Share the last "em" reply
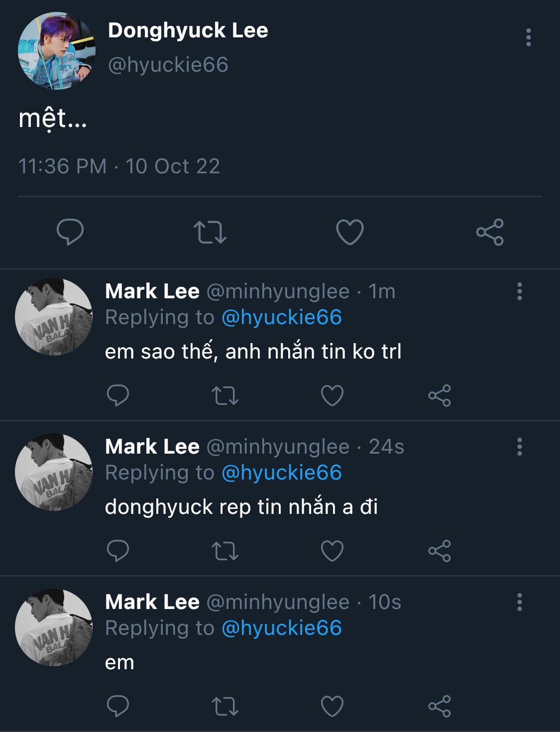 (x=440, y=707)
